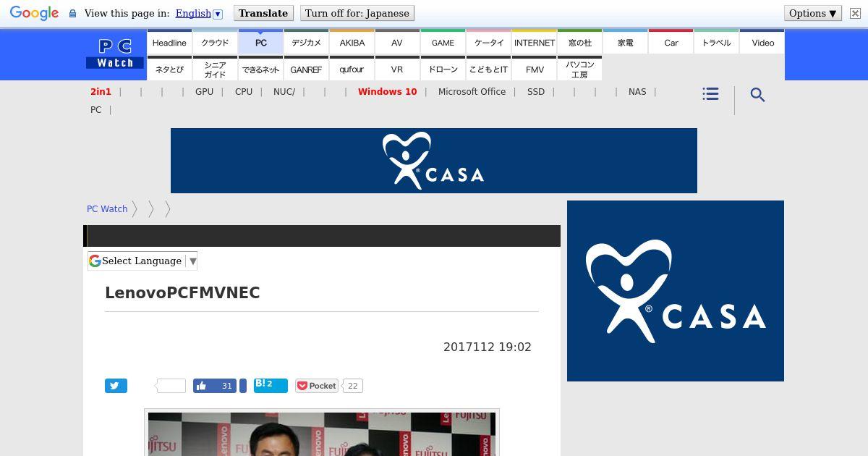
Task: Click the LenovoPCFMVNEC article headline
Action: click(x=182, y=292)
